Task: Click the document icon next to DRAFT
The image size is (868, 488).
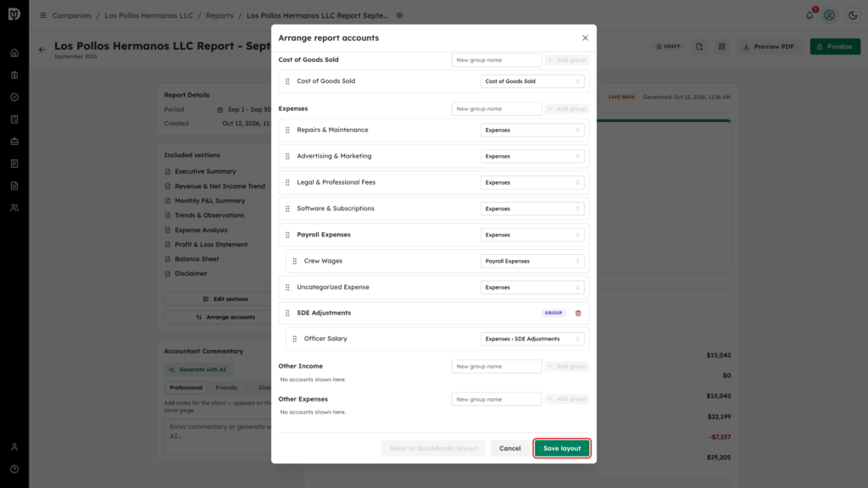Action: click(699, 47)
